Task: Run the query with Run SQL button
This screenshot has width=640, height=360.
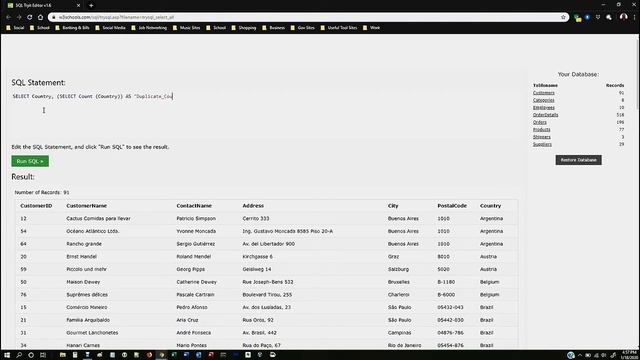Action: click(x=30, y=161)
